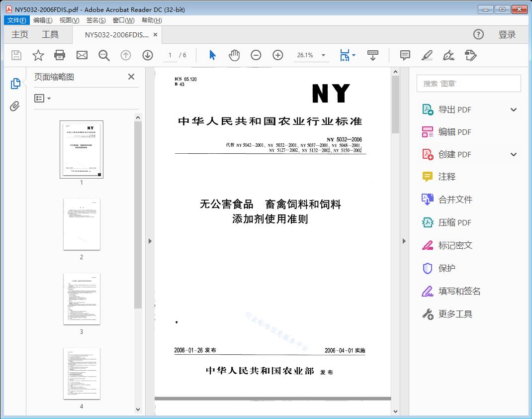Viewport: 532px width, 419px height.
Task: Collapse the right tools pane arrow
Action: click(404, 241)
